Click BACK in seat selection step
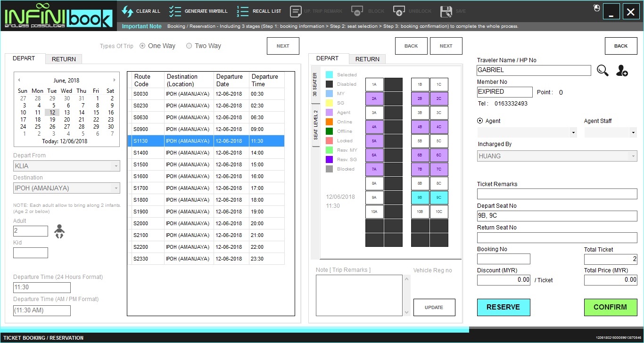644x343 pixels. 411,46
